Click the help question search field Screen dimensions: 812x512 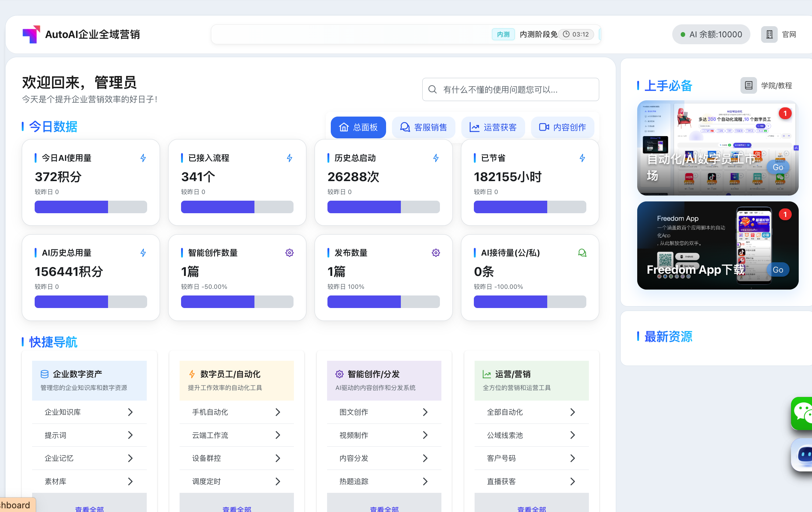tap(510, 90)
